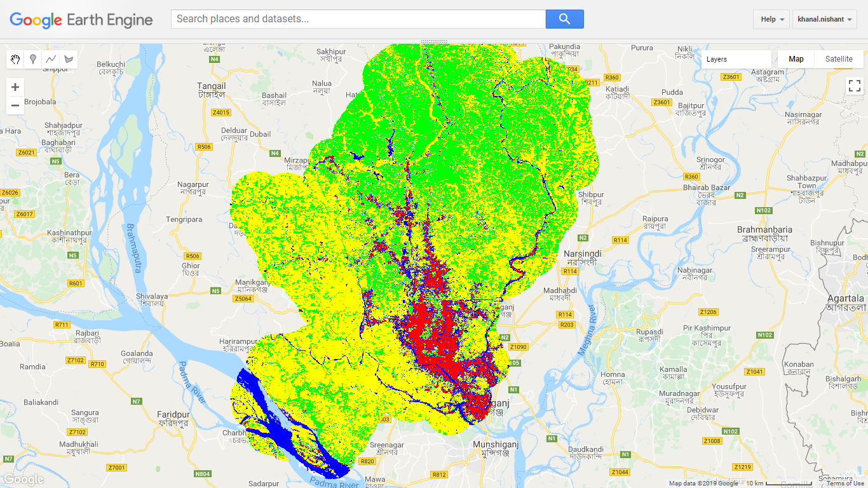Expand the khanal.nishant account menu

click(825, 19)
